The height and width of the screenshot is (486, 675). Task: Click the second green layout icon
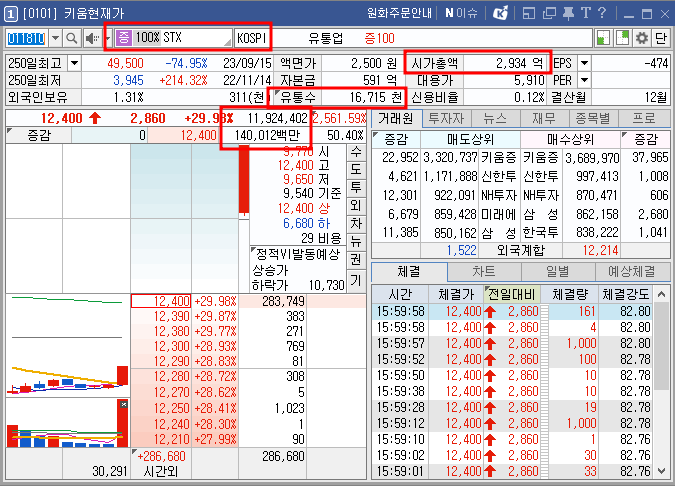point(622,38)
